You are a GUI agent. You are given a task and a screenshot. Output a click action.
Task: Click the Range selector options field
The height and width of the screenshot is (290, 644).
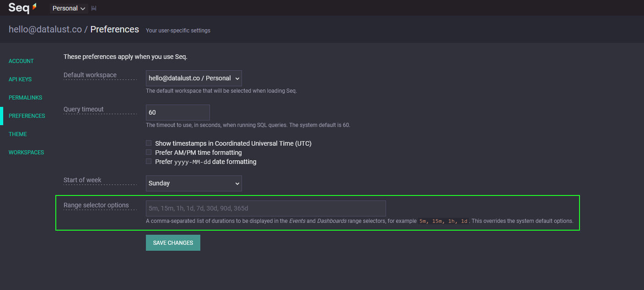point(266,208)
